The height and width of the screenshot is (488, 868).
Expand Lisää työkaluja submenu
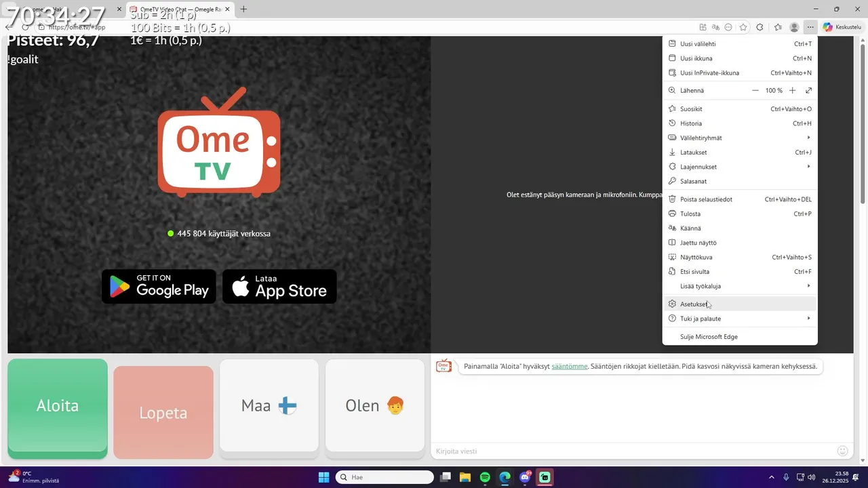pos(740,286)
